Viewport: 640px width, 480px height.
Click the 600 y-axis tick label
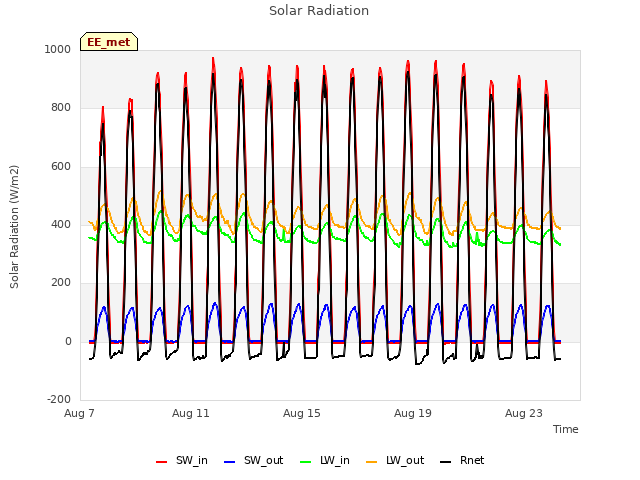coord(61,167)
